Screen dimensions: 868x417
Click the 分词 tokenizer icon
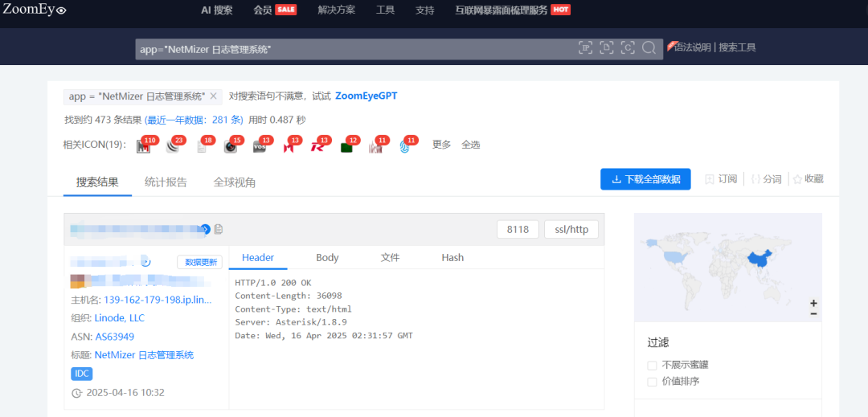[755, 179]
